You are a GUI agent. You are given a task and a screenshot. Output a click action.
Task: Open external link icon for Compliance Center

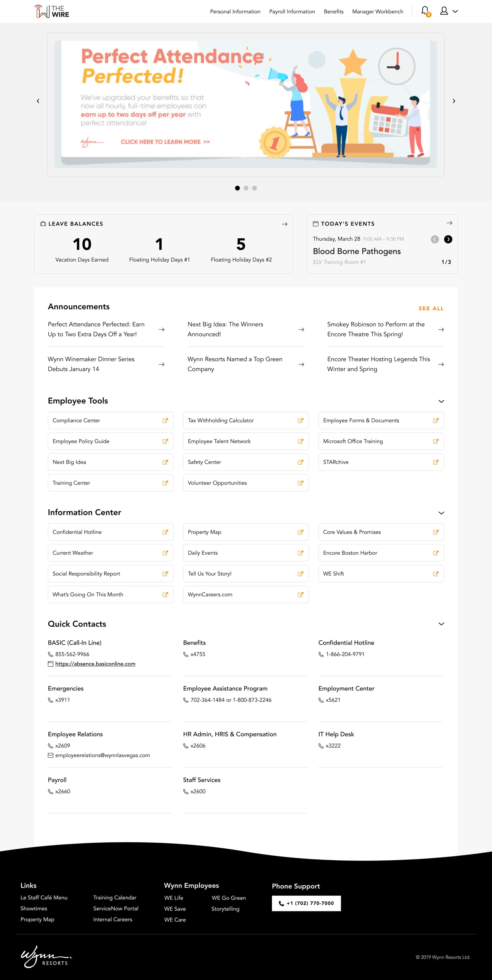(x=165, y=420)
